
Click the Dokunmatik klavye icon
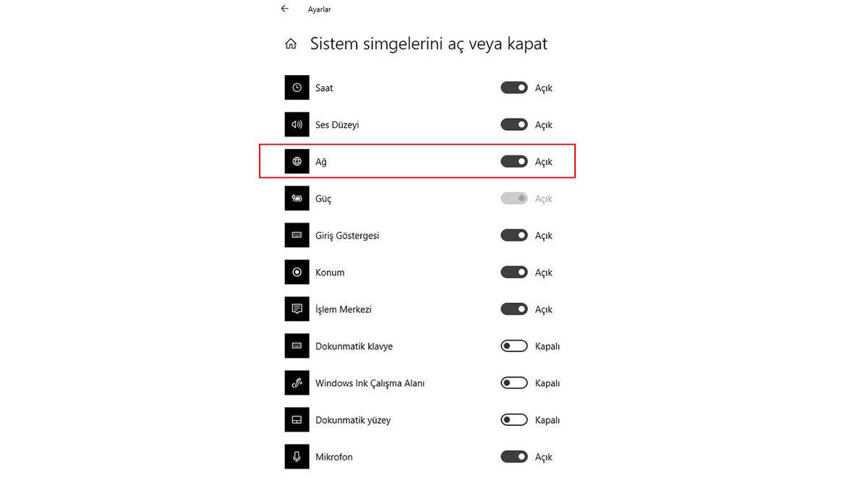click(297, 346)
